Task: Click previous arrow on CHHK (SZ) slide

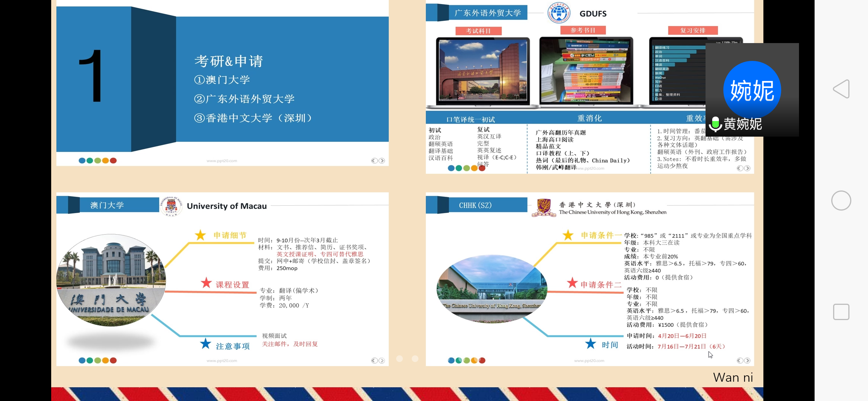Action: click(740, 361)
